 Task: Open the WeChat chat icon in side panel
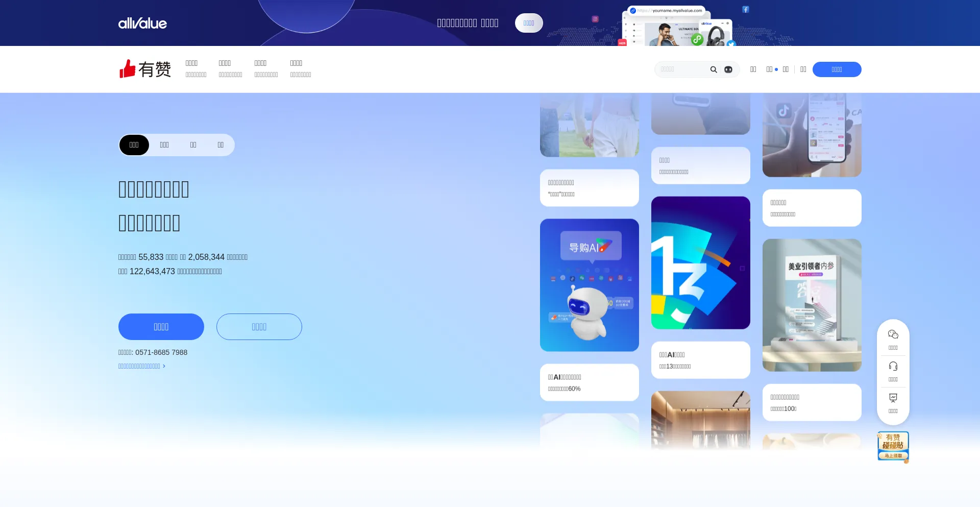[x=893, y=335]
